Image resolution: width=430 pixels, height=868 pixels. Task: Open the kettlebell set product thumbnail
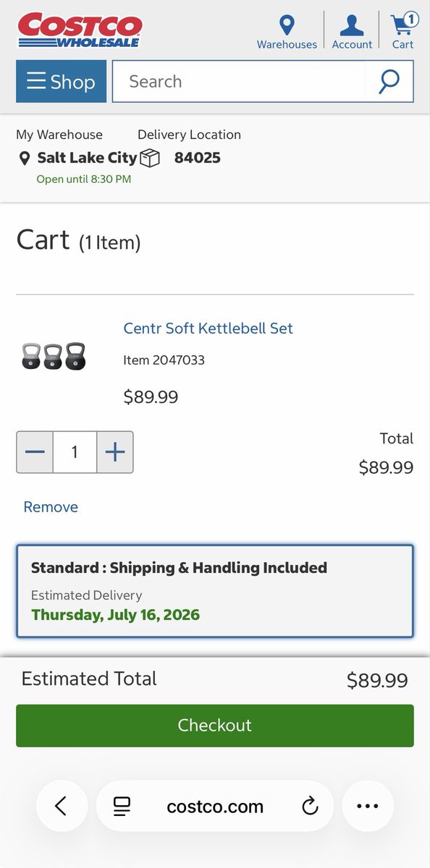point(54,356)
